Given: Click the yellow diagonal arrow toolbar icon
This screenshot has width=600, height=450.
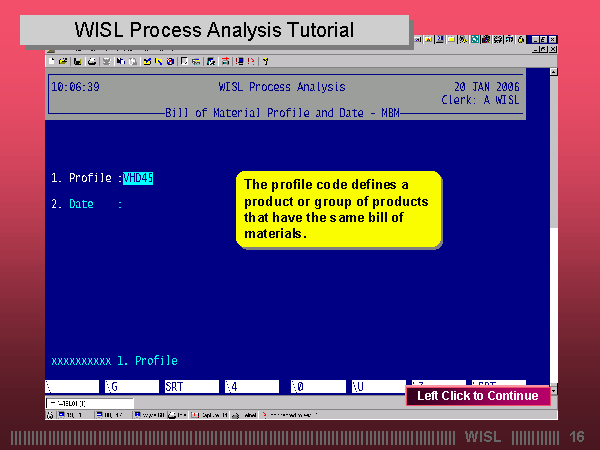Looking at the screenshot, I should coord(159,61).
